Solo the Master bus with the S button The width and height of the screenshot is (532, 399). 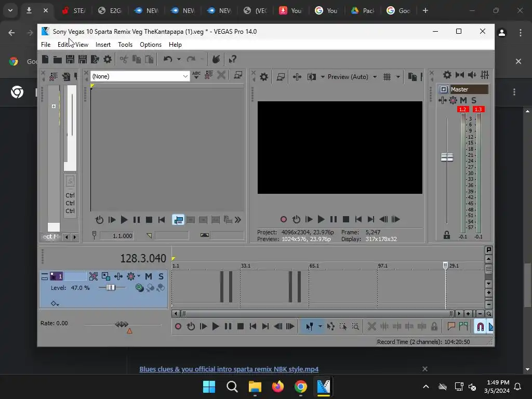coord(474,100)
